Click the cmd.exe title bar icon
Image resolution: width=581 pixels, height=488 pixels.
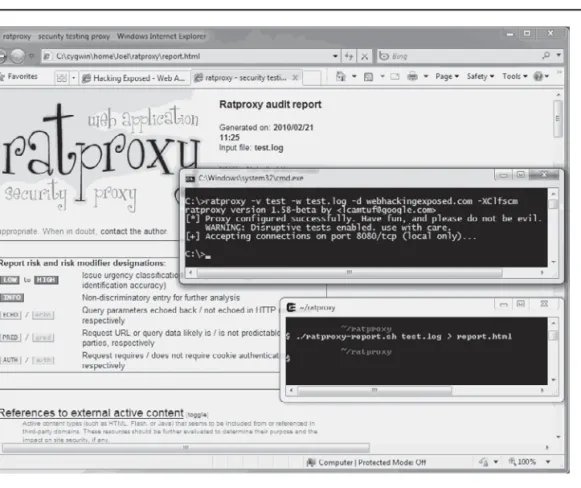tap(190, 179)
